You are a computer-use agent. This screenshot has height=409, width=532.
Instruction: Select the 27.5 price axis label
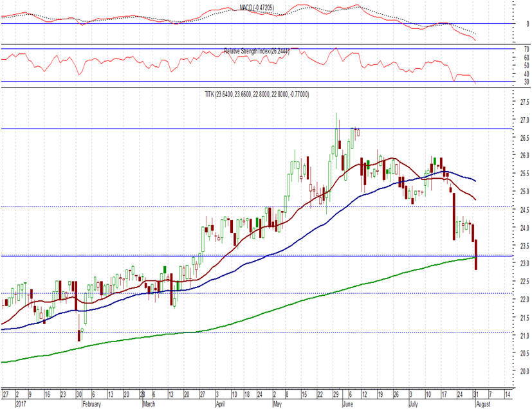pyautogui.click(x=524, y=102)
